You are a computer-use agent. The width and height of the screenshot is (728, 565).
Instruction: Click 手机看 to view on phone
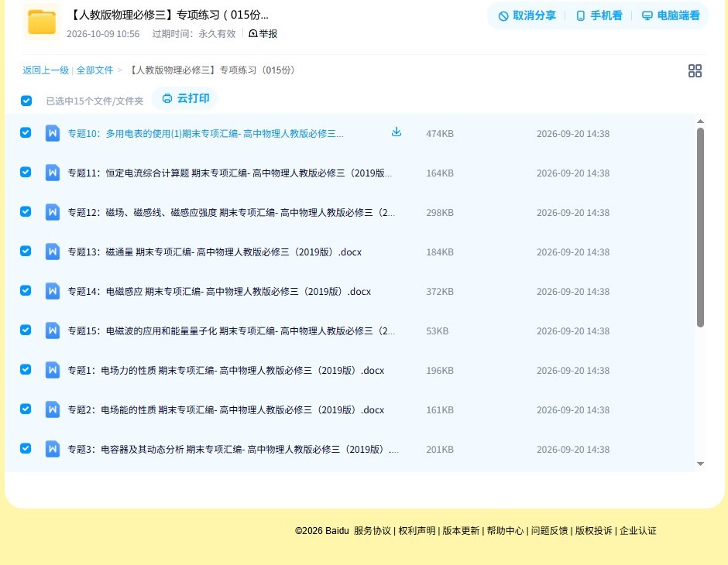599,15
